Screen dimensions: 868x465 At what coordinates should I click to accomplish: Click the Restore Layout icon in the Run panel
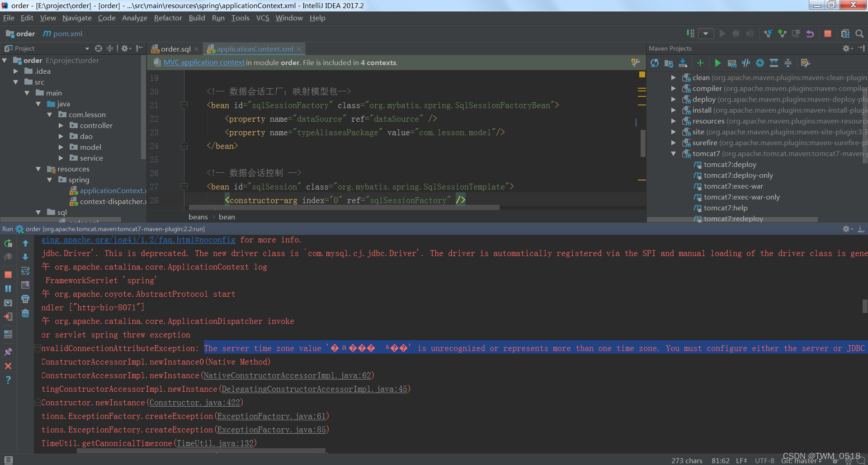[8, 334]
